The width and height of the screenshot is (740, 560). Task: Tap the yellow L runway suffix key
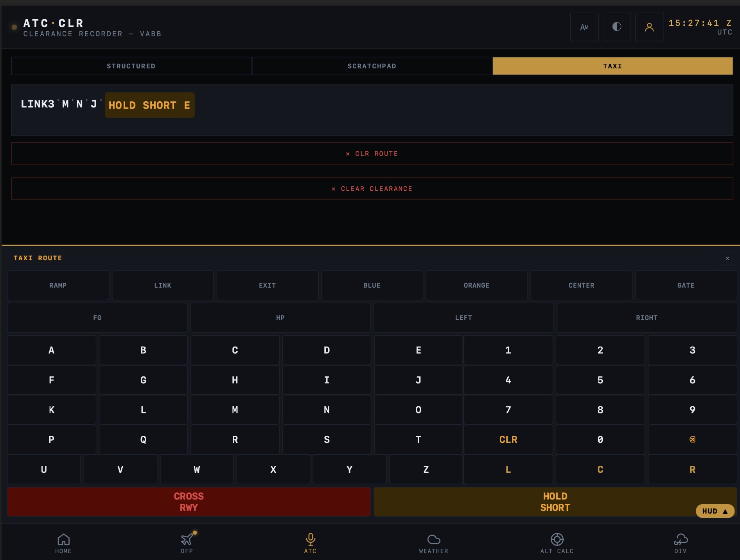(508, 469)
